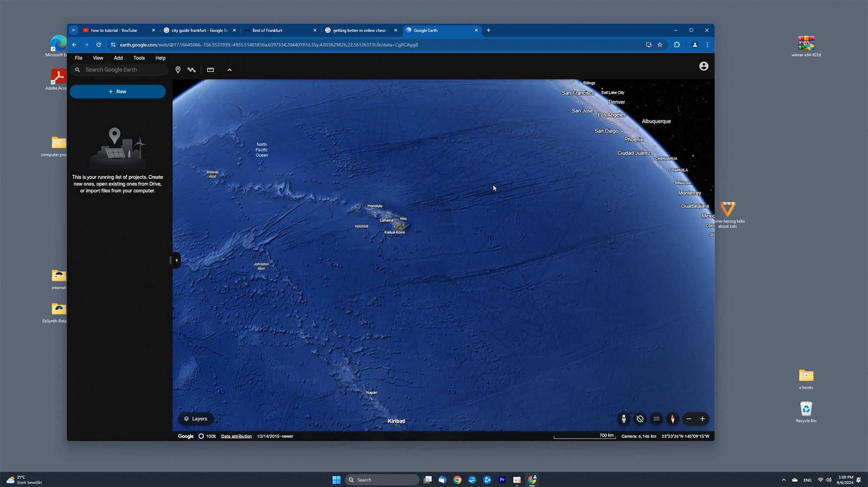Open Google Earth account profile icon
868x487 pixels.
pyautogui.click(x=704, y=66)
